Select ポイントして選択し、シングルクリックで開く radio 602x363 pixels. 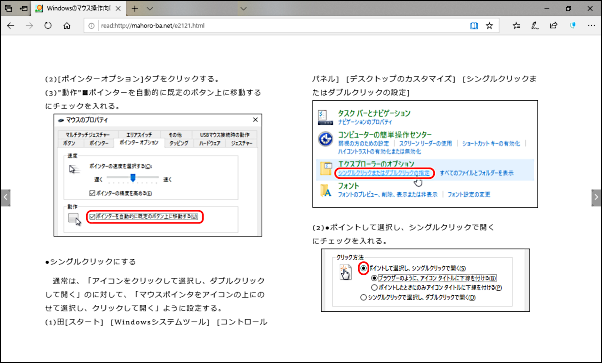(x=363, y=268)
